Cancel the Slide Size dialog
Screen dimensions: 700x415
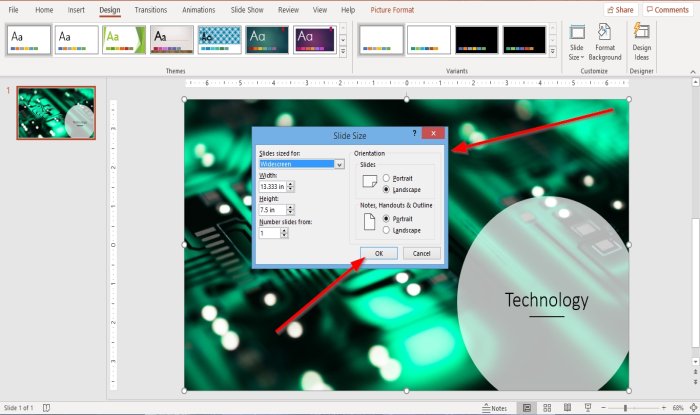(x=421, y=253)
